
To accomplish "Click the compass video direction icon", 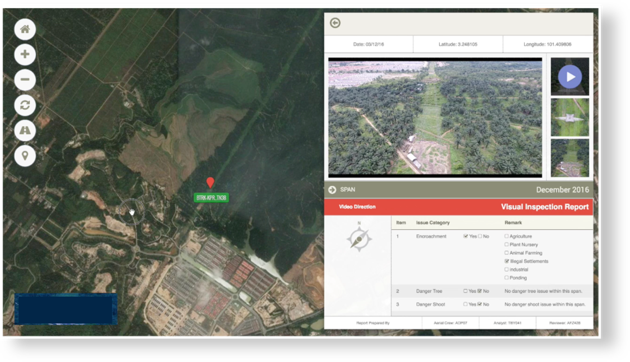I will click(x=359, y=239).
